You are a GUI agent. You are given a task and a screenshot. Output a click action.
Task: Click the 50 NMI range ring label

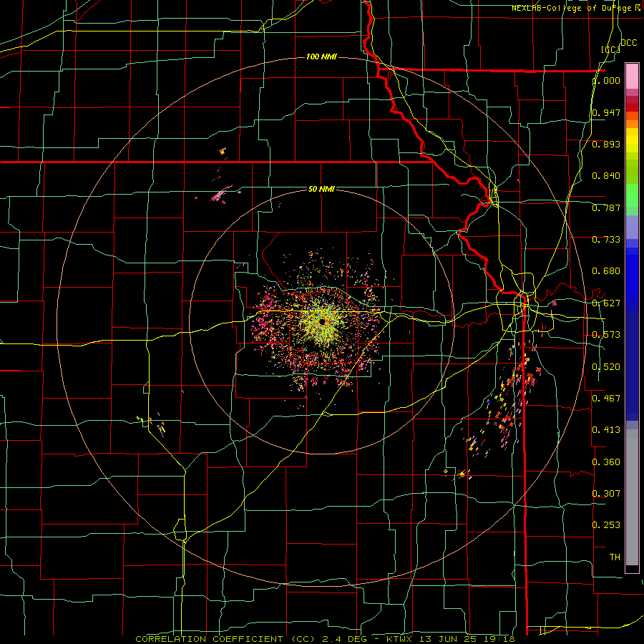coord(321,190)
